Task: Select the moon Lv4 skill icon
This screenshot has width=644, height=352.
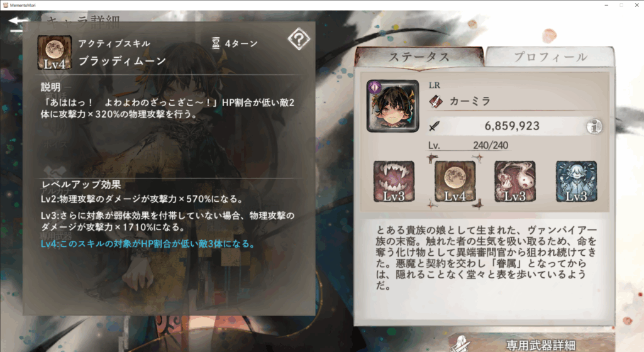Action: [x=455, y=181]
